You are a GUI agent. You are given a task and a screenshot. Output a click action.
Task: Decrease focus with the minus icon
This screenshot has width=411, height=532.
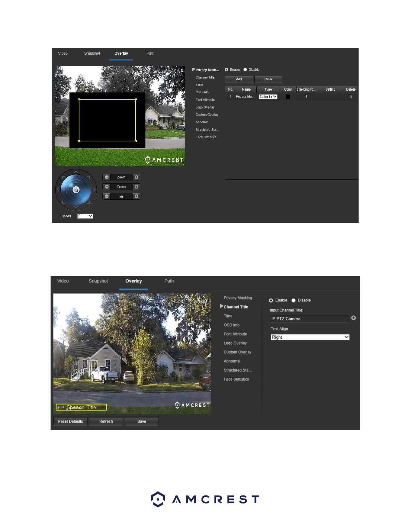pyautogui.click(x=107, y=187)
